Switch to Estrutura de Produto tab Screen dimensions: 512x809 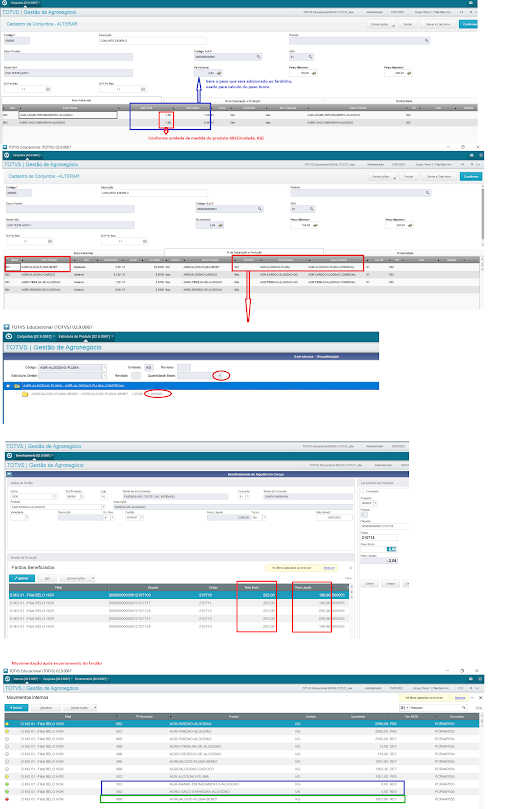pyautogui.click(x=84, y=337)
